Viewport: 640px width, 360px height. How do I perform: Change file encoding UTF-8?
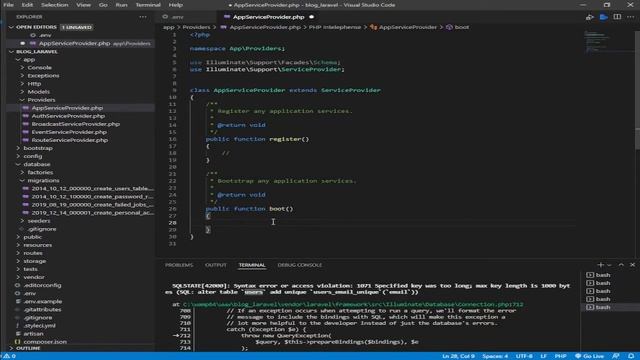click(524, 356)
